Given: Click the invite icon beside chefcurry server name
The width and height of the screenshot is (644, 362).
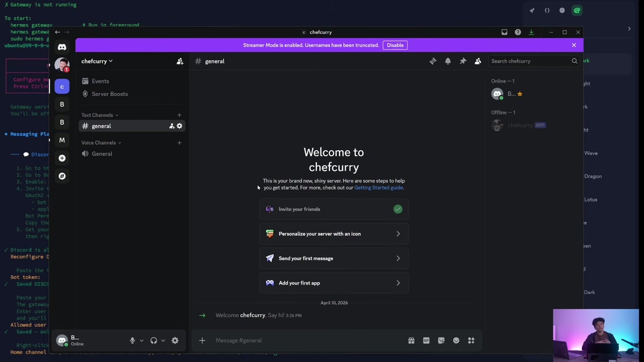Looking at the screenshot, I should (x=180, y=61).
